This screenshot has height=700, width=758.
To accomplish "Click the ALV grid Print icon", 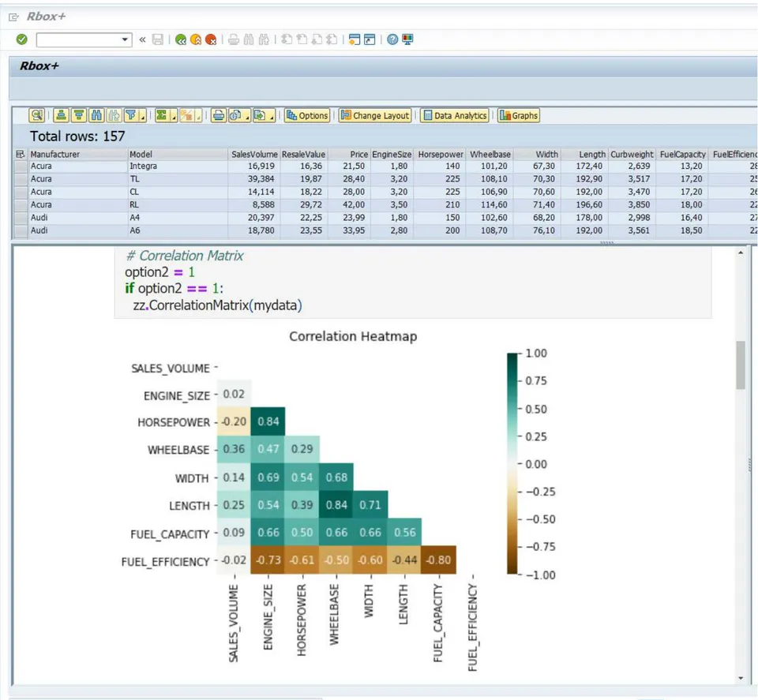I will [219, 115].
